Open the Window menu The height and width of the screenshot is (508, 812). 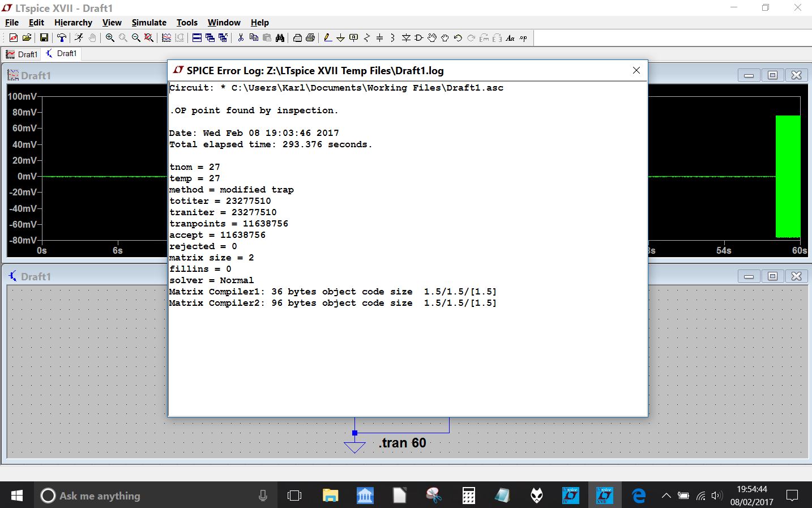pyautogui.click(x=224, y=23)
